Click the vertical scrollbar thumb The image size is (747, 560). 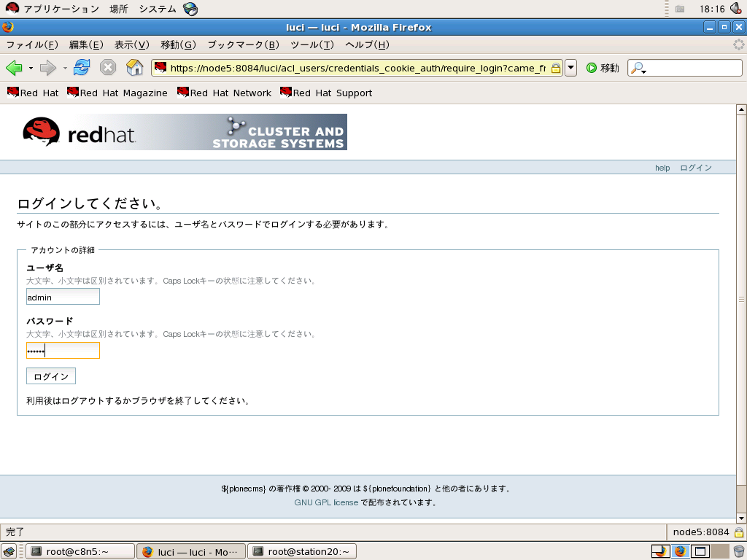pyautogui.click(x=741, y=300)
